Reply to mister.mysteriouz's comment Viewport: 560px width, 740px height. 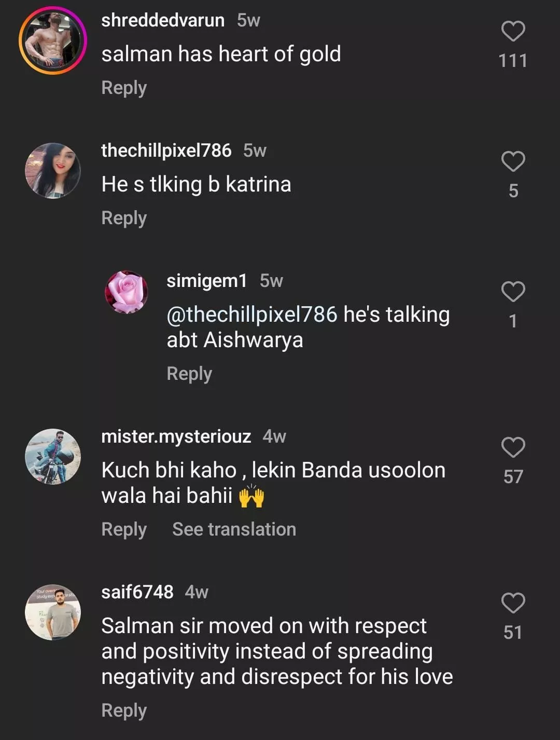(124, 529)
